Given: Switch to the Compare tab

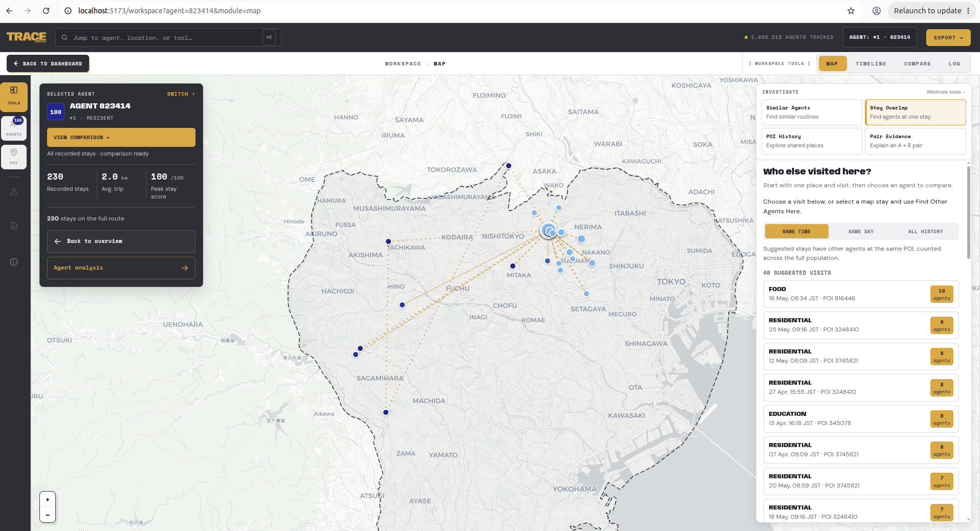Looking at the screenshot, I should coord(917,63).
